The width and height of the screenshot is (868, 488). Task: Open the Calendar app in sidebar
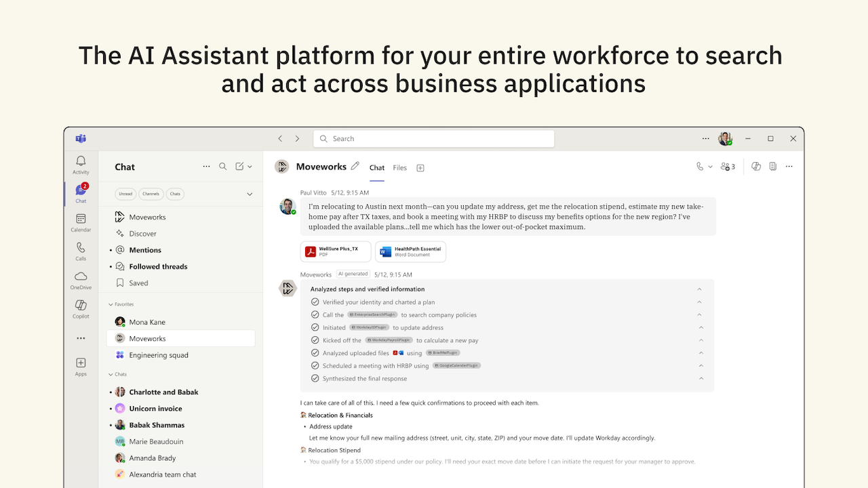81,222
